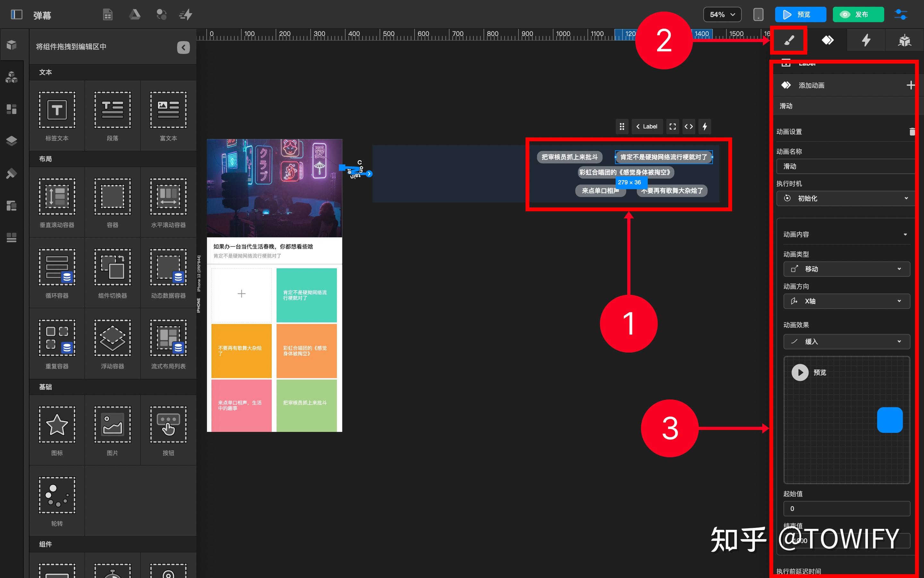924x578 pixels.
Task: Delete the animation setting with trash icon
Action: [912, 132]
